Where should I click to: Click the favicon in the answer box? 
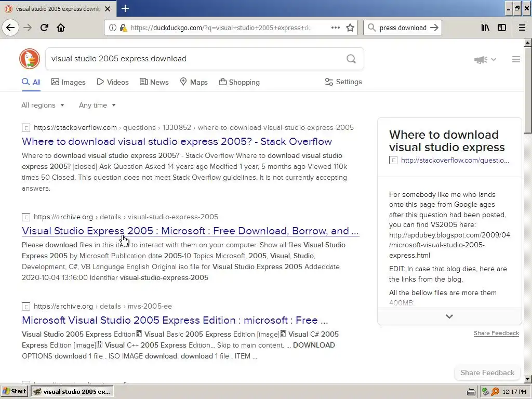(x=393, y=160)
